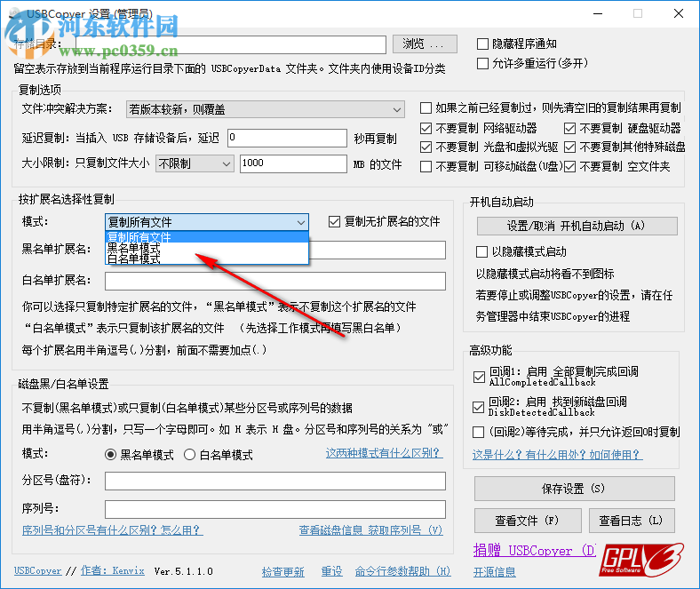Open the USBCopyer project link
Viewport: 700px width, 589px height.
[x=37, y=570]
